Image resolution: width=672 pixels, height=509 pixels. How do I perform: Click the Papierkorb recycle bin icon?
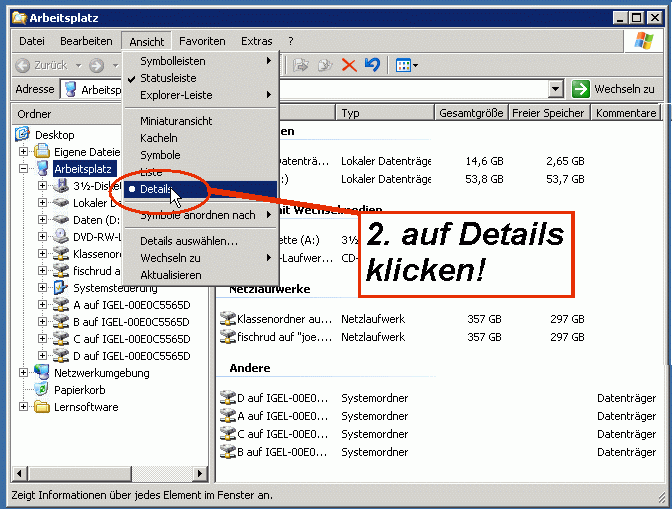[x=42, y=390]
